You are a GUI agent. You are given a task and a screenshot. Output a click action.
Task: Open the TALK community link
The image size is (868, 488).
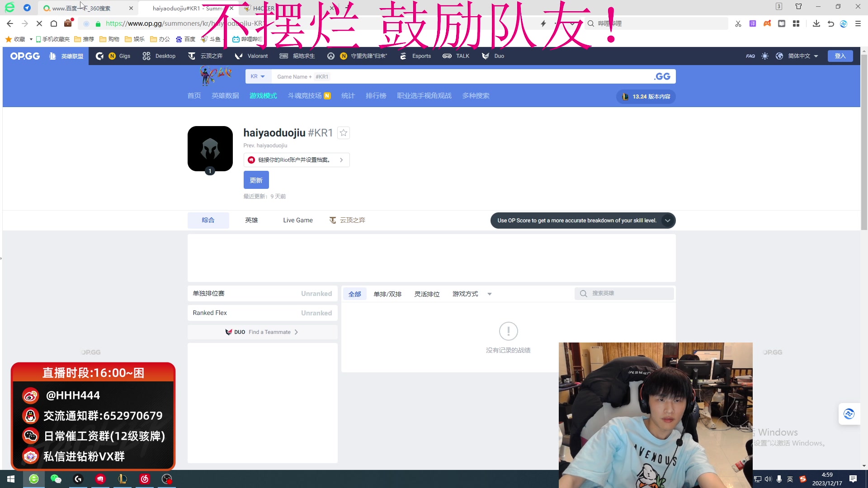tap(456, 56)
